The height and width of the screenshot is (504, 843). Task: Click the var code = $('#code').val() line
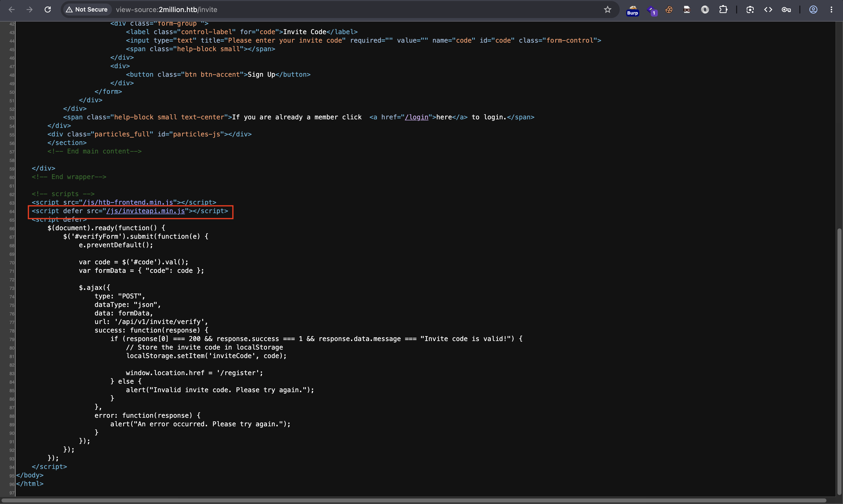tap(133, 262)
